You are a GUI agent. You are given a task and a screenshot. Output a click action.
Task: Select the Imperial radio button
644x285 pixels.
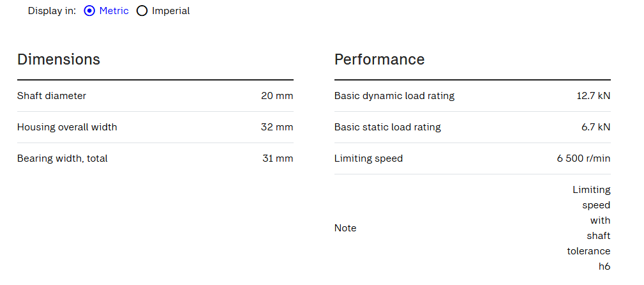(142, 11)
